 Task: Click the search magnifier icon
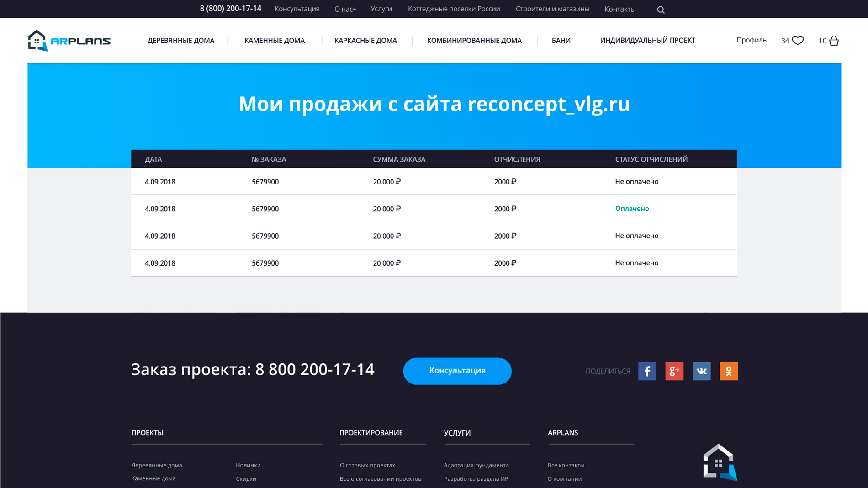(x=661, y=10)
